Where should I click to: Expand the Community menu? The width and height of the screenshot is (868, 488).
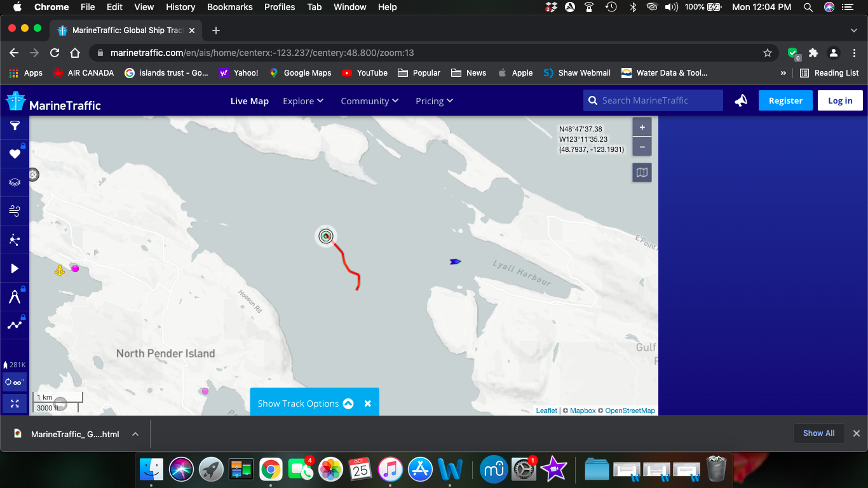coord(370,101)
